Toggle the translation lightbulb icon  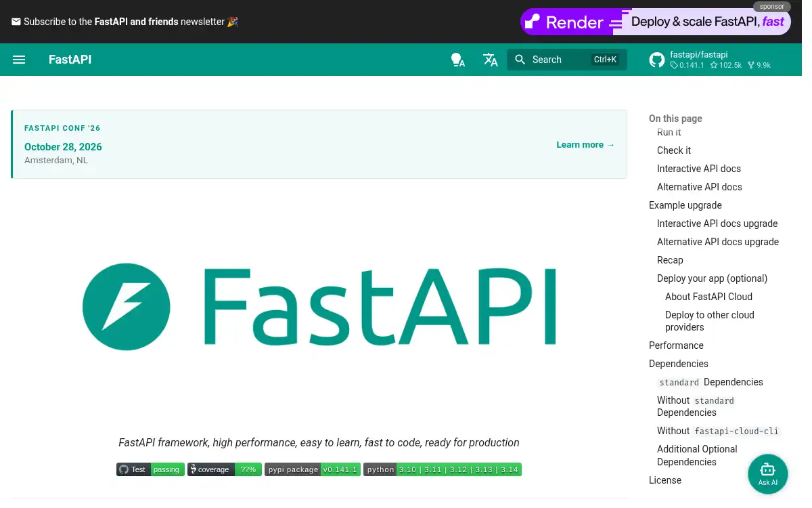[x=458, y=60]
